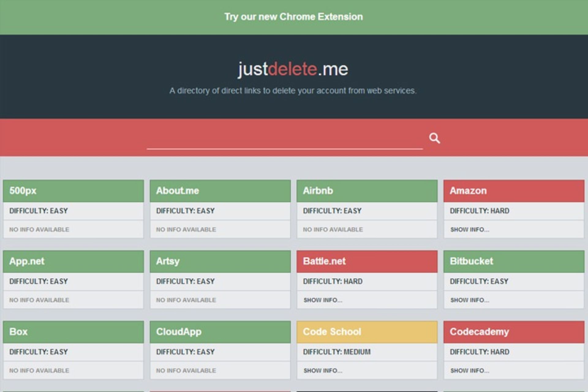Expand Show Info under Amazon

469,229
